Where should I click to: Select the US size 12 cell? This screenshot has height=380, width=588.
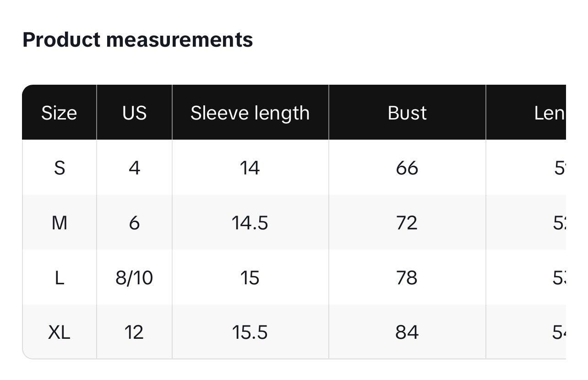pyautogui.click(x=134, y=332)
